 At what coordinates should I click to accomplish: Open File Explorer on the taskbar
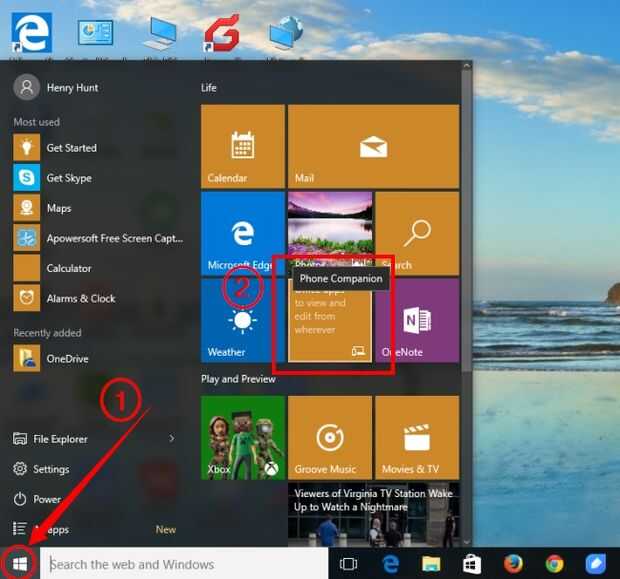[431, 564]
